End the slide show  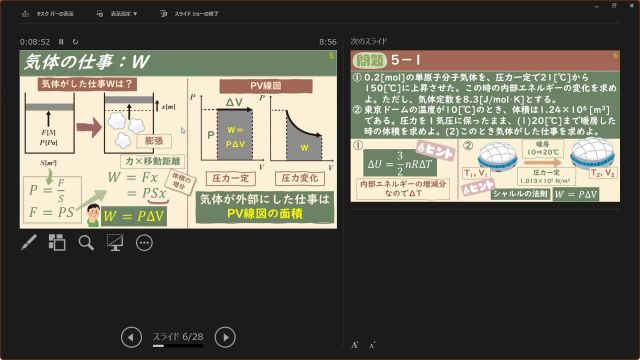pyautogui.click(x=189, y=13)
